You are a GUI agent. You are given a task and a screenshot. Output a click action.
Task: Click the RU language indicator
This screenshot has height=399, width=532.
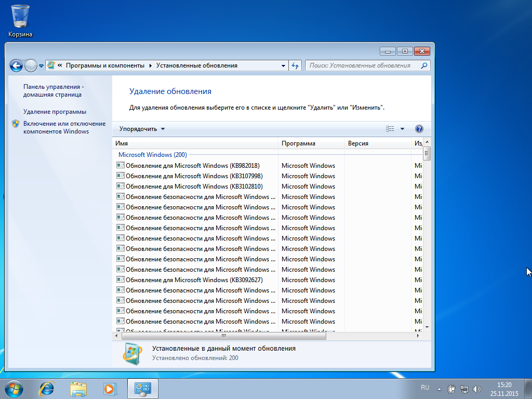tap(425, 388)
